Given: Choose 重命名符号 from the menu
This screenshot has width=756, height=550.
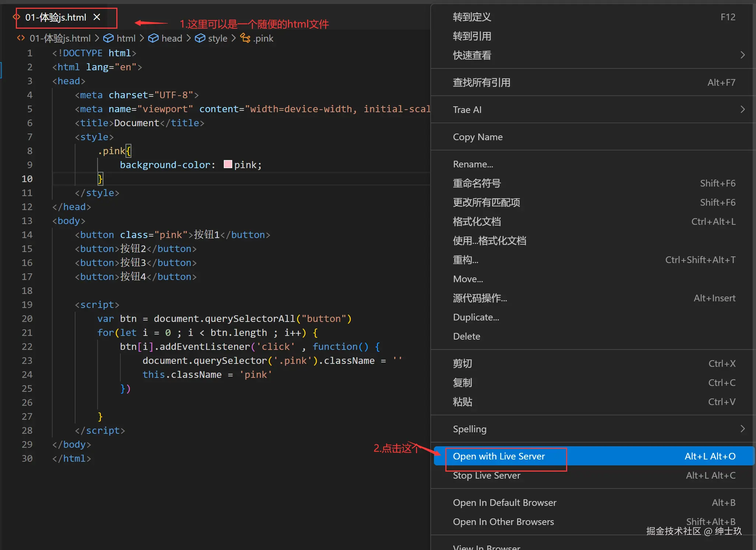Looking at the screenshot, I should pos(593,183).
